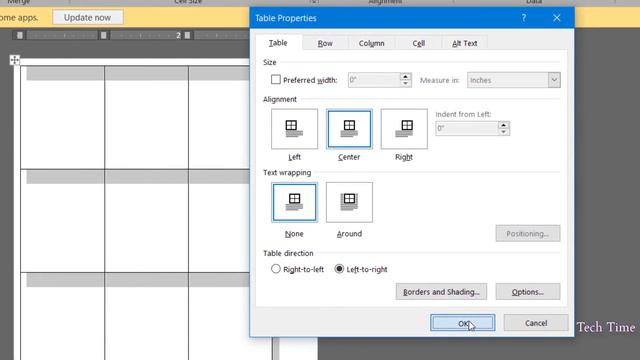Open table Options button
The height and width of the screenshot is (360, 640).
click(x=528, y=292)
